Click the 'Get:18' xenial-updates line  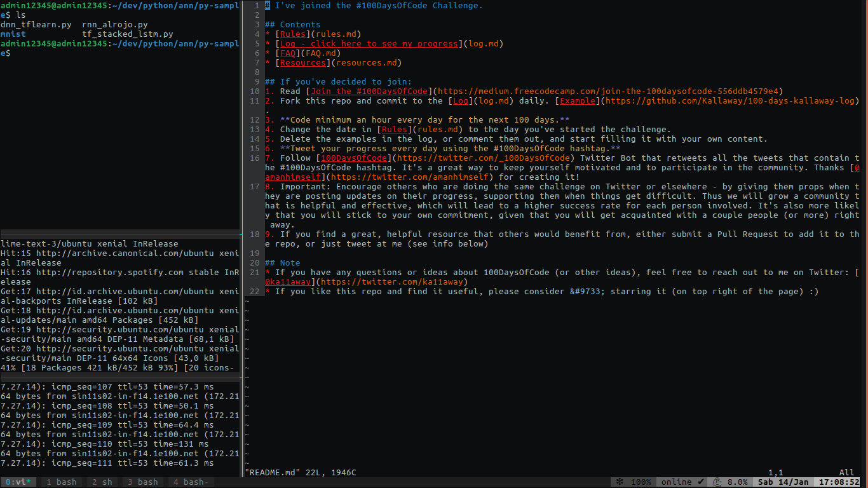pos(120,315)
